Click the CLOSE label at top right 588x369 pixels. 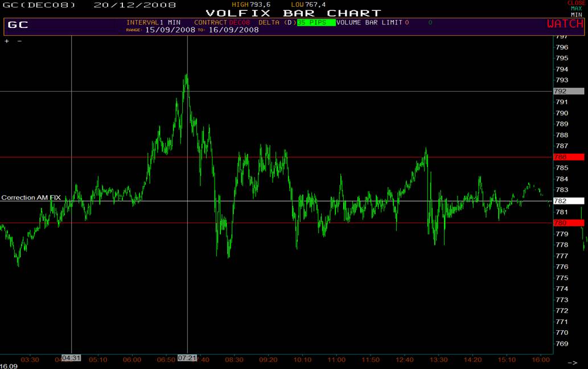tap(576, 3)
